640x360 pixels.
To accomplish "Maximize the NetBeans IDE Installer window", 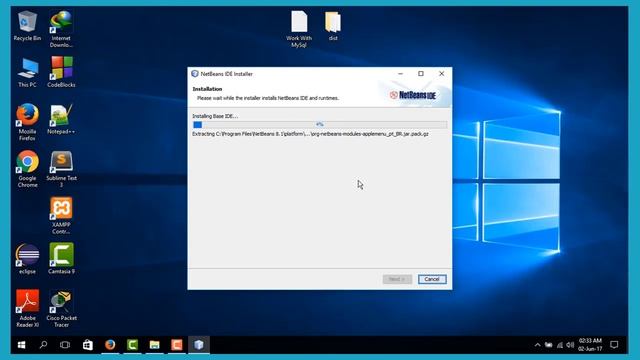I will click(x=421, y=73).
